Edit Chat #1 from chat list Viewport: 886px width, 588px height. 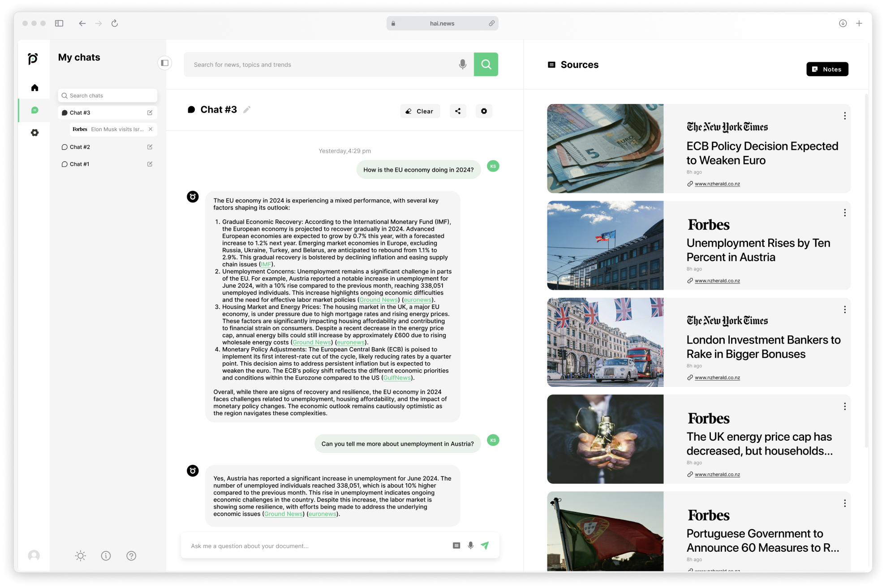[x=150, y=164]
